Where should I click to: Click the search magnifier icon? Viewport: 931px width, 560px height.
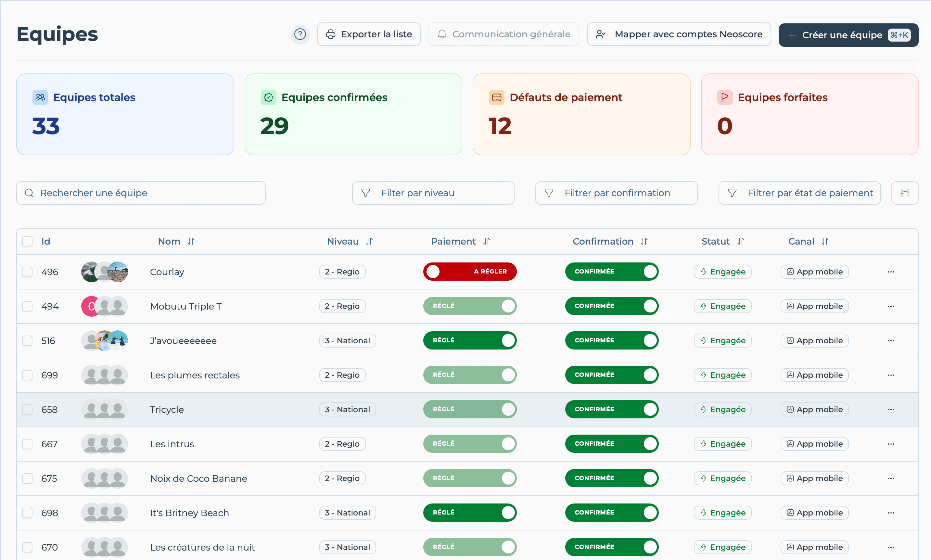29,193
